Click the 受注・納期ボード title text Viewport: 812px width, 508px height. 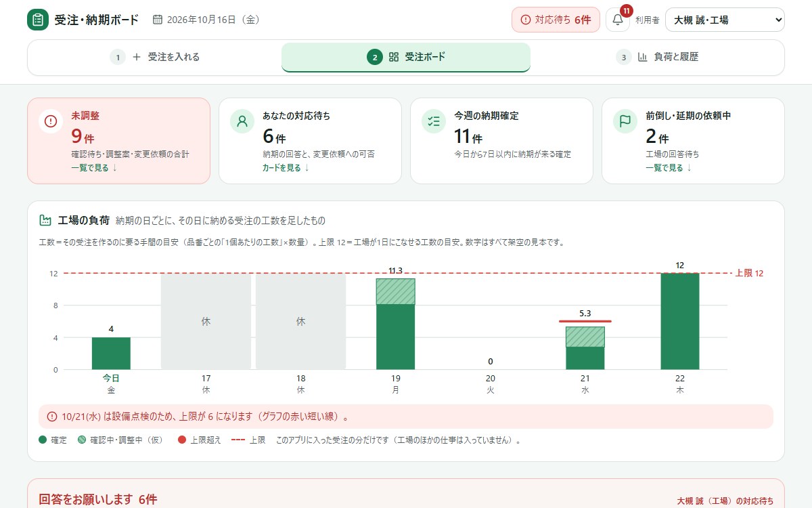(x=97, y=20)
